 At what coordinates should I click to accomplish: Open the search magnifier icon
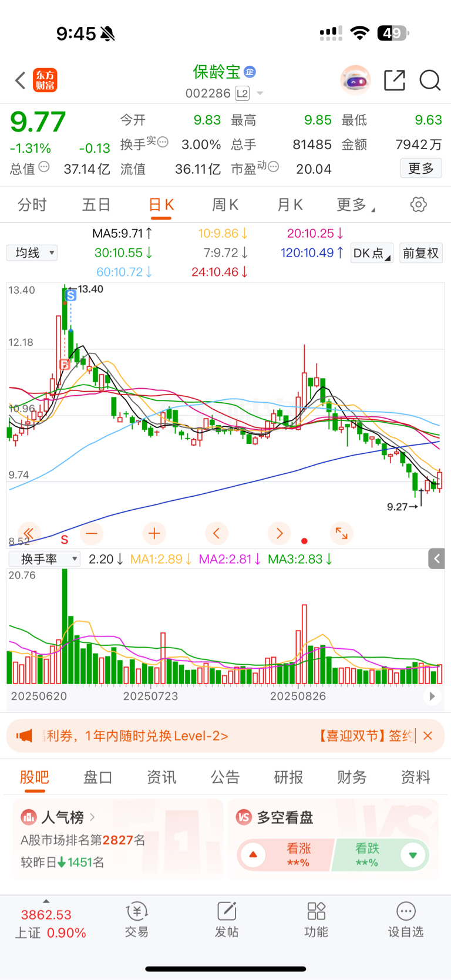430,80
